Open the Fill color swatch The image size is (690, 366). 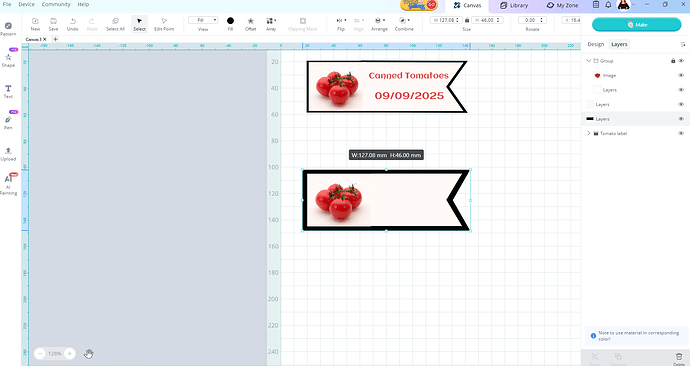(230, 21)
